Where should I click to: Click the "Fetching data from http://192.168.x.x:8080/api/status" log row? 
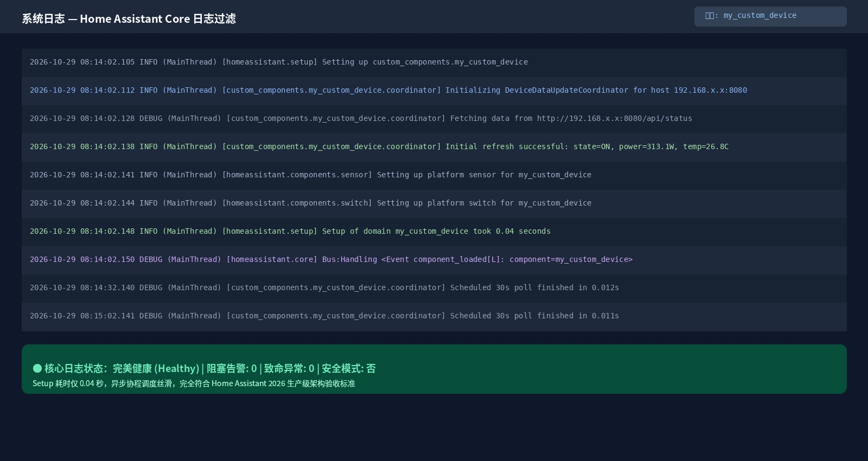(x=434, y=119)
